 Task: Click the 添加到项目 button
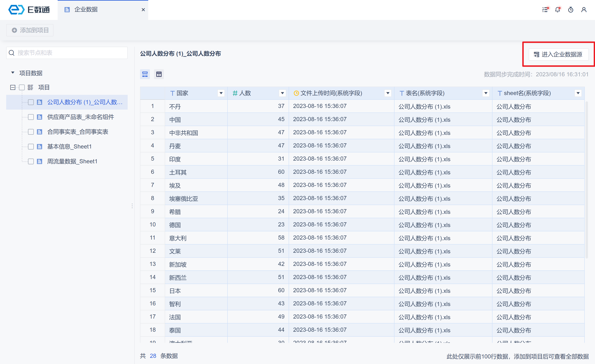coord(30,30)
